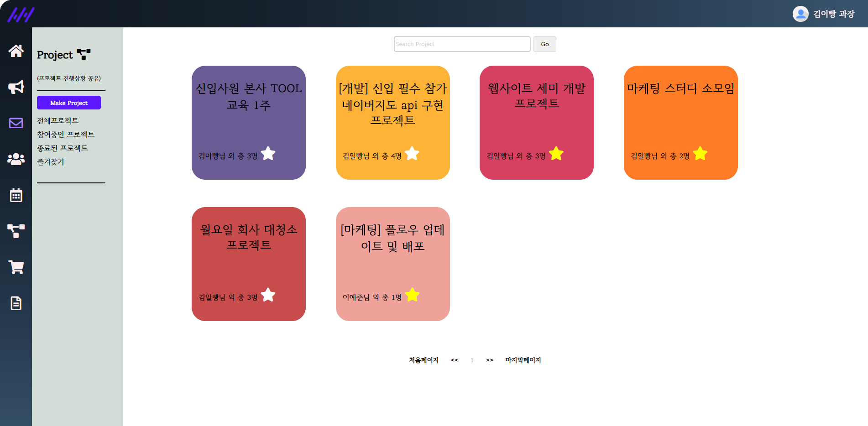This screenshot has width=868, height=426.
Task: Select 참여중인 프로젝트 menu item
Action: 66,134
